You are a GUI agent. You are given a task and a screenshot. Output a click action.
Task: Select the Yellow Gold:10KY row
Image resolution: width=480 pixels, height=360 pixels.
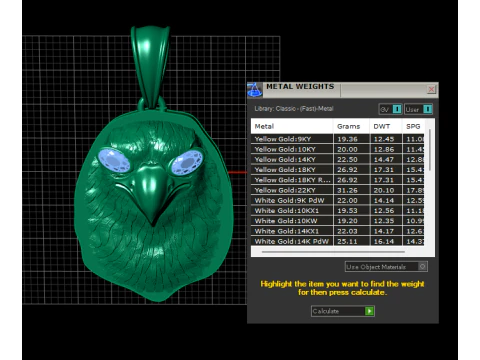coord(337,149)
